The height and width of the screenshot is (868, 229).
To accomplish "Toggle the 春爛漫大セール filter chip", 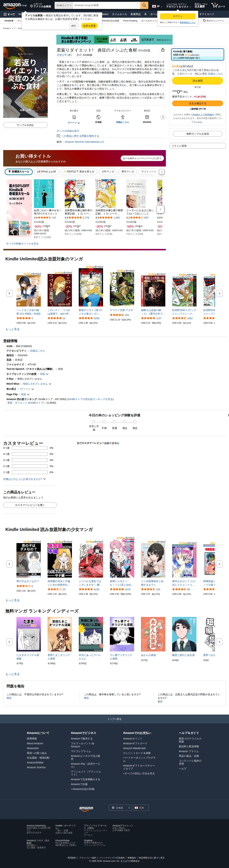I will click(x=19, y=171).
